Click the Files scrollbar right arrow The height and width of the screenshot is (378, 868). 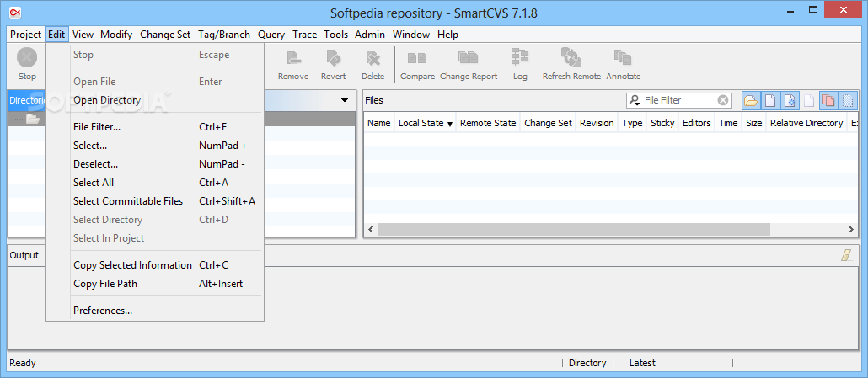[x=851, y=229]
